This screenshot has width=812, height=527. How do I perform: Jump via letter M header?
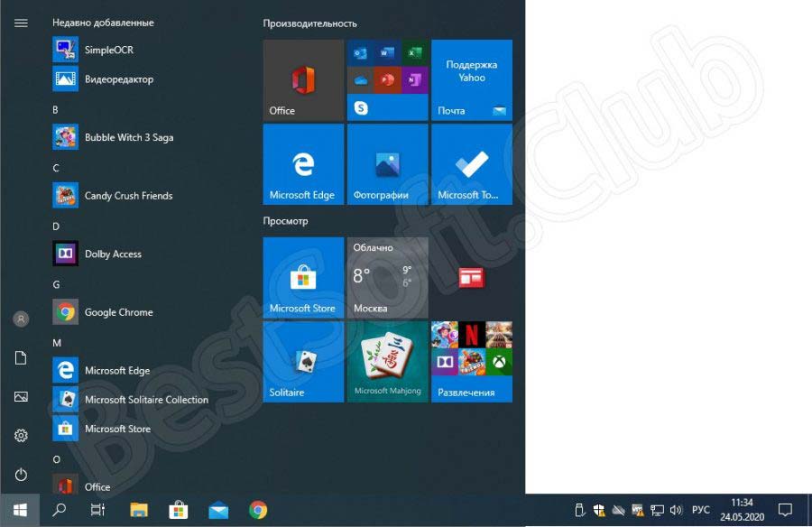pos(57,343)
